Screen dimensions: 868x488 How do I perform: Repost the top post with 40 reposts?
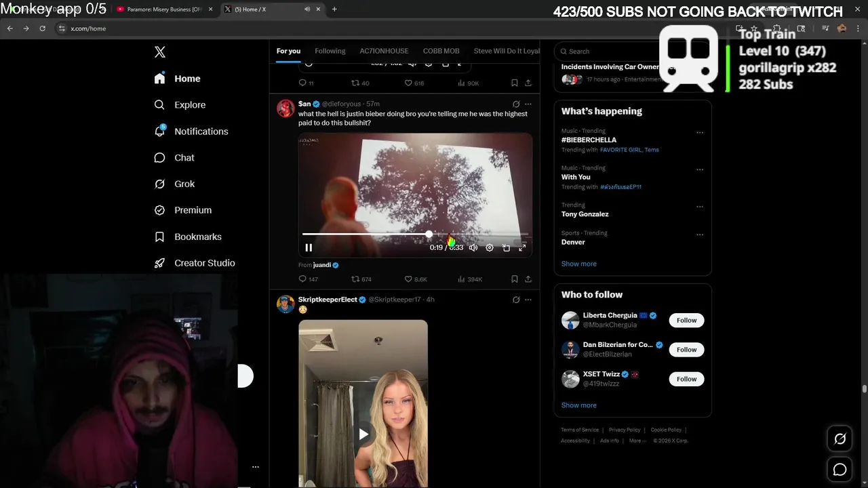pyautogui.click(x=360, y=83)
